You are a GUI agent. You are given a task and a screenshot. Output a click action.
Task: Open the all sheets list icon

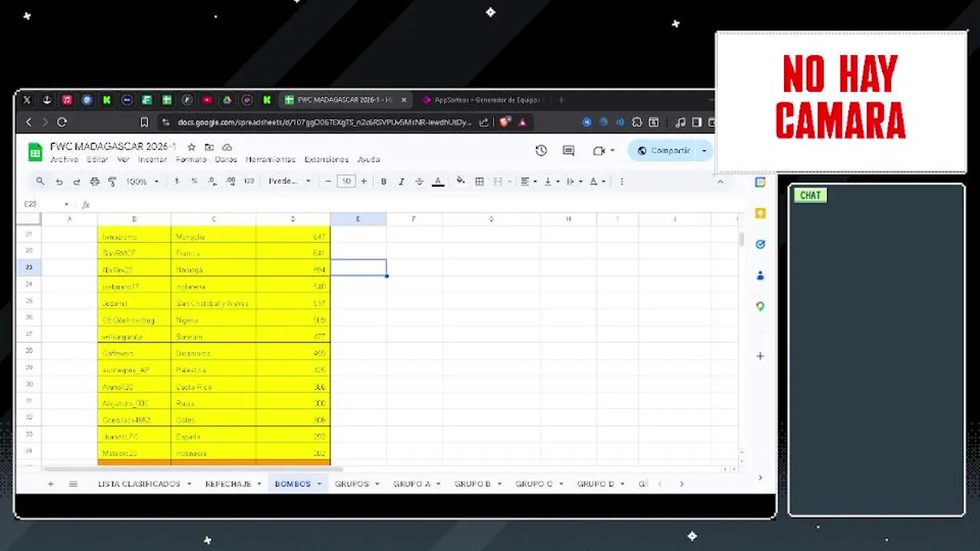[x=73, y=484]
